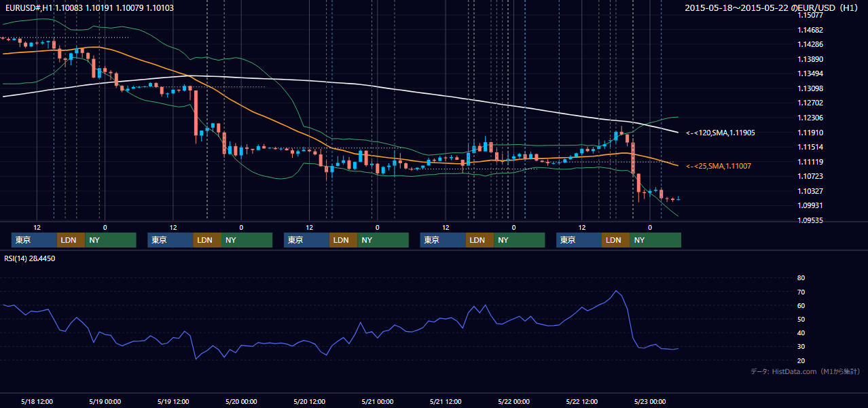Click the 5/21 12:00 date label
This screenshot has height=408, width=868.
coord(446,402)
